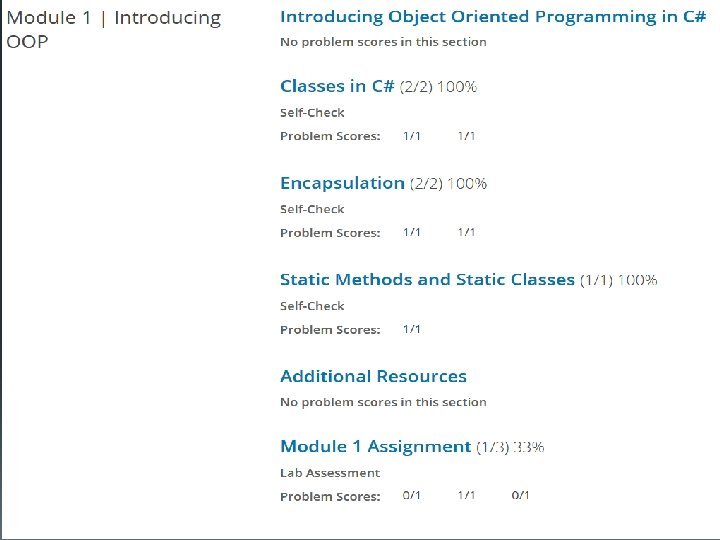720x540 pixels.
Task: Select Self-Check label under Classes in C#
Action: (x=312, y=112)
